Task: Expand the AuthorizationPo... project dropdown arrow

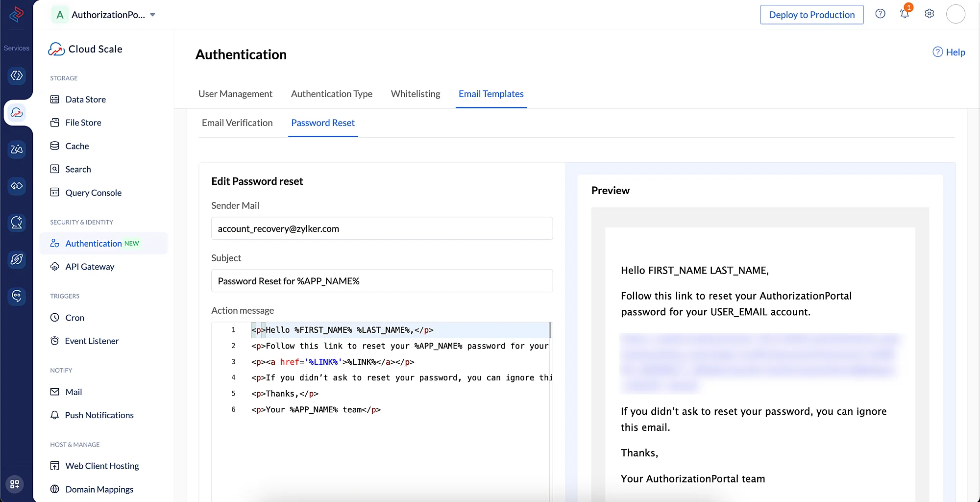Action: 152,15
